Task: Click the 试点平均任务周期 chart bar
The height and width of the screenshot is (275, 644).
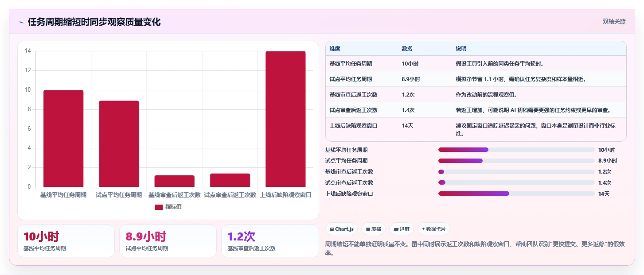Action: [x=119, y=144]
